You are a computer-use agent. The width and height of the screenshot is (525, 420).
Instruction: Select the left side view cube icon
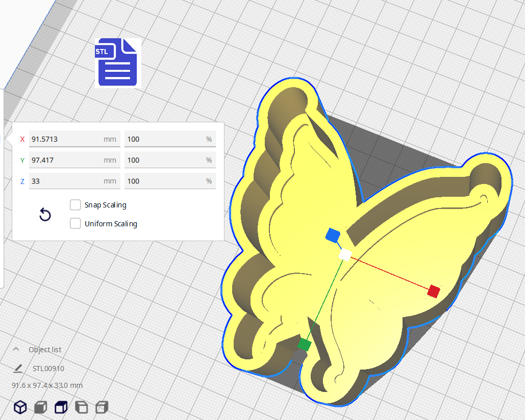coord(82,407)
